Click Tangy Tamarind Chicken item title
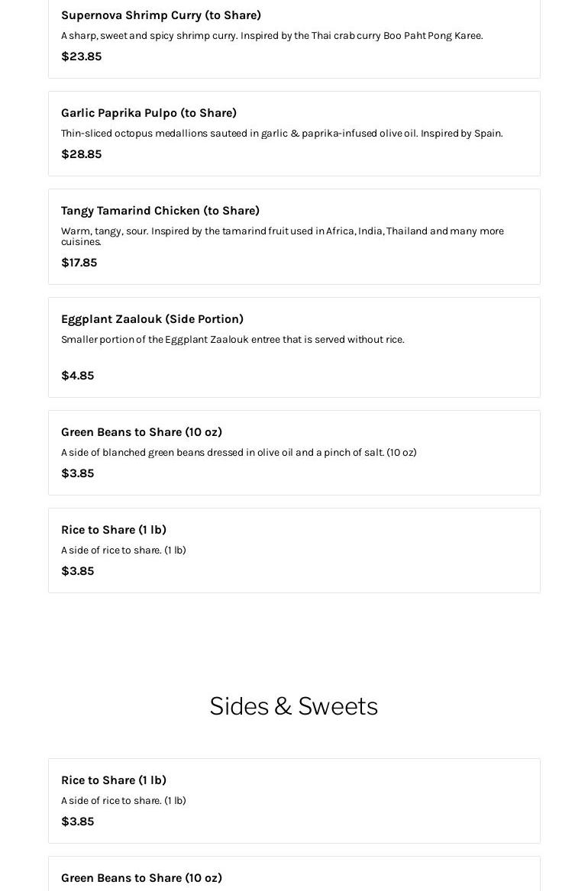This screenshot has width=588, height=891. pos(160,211)
